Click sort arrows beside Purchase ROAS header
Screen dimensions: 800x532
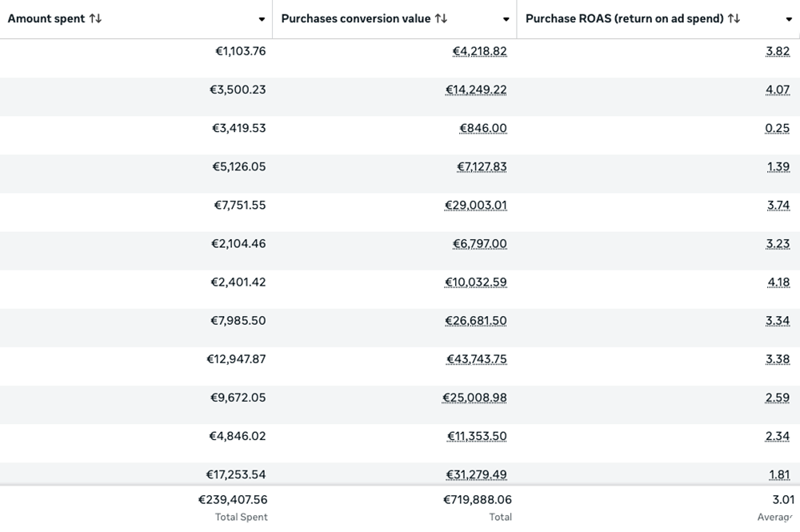tap(734, 18)
